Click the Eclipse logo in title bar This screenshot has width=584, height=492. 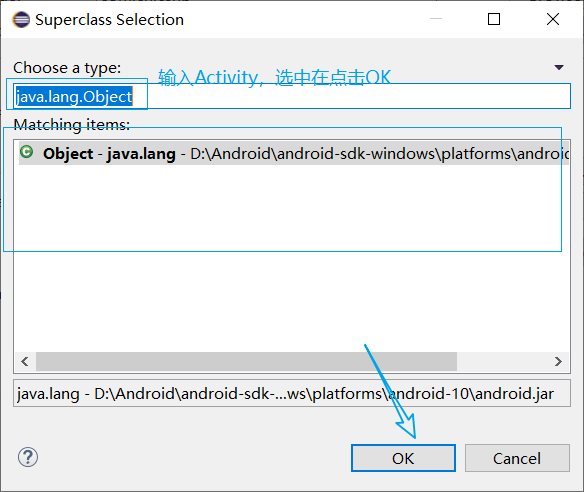pyautogui.click(x=21, y=20)
